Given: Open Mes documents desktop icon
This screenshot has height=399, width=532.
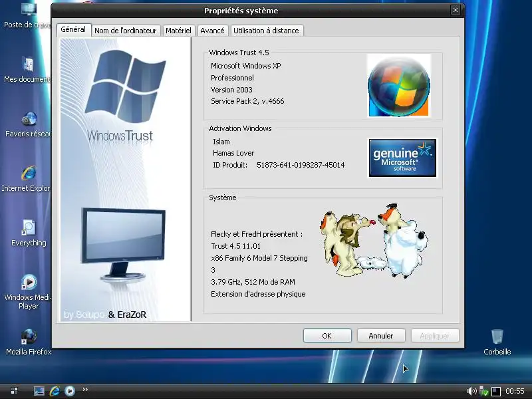Looking at the screenshot, I should click(x=28, y=70).
